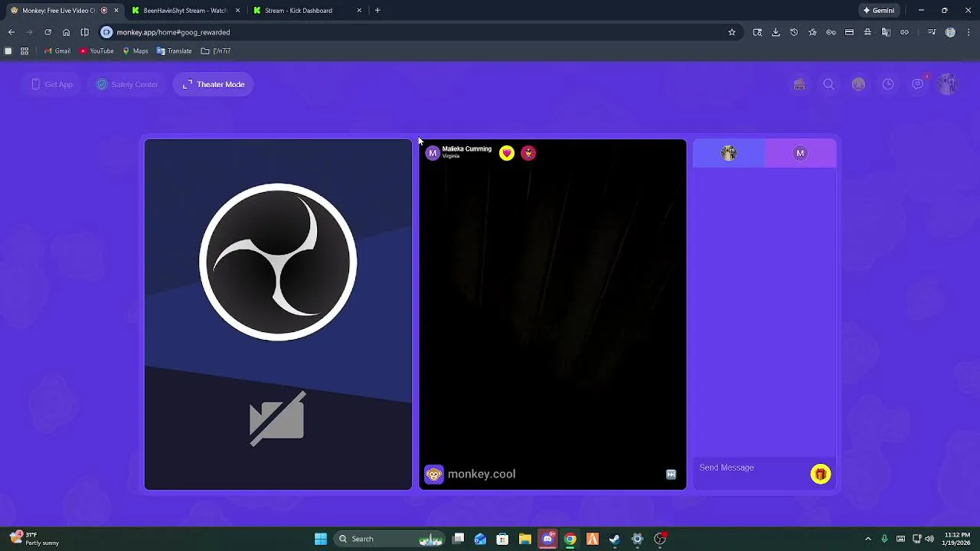This screenshot has width=980, height=551.
Task: Click the OBS virtual camera video preview
Action: click(x=278, y=314)
